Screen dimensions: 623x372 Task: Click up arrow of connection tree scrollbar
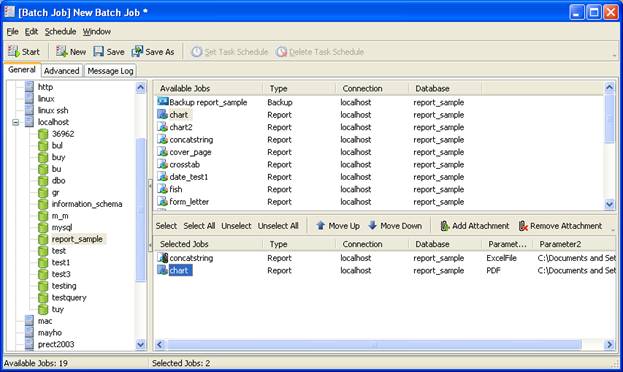(141, 87)
